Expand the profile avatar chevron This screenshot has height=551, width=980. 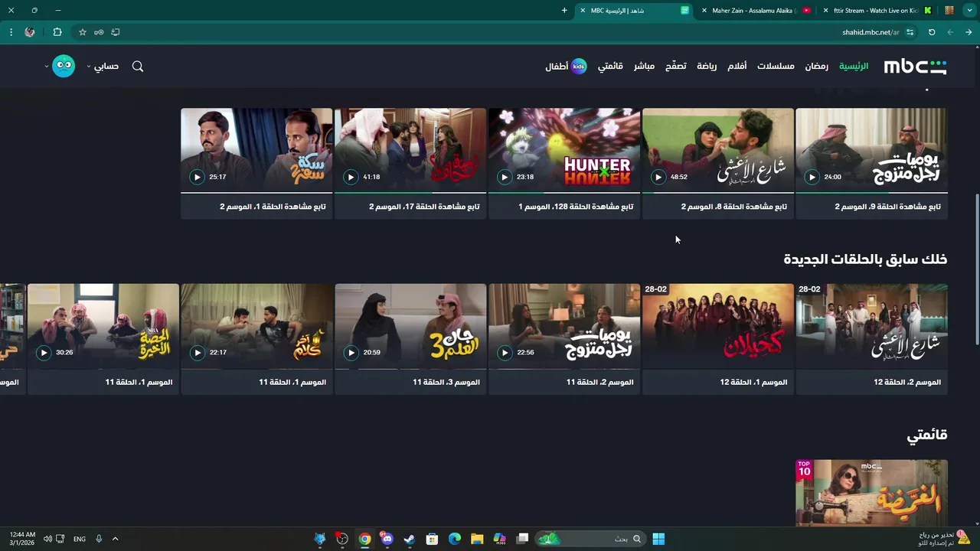pos(47,67)
